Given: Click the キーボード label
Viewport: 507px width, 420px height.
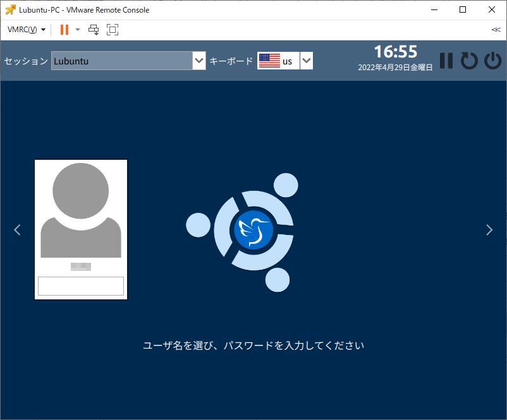Looking at the screenshot, I should (231, 61).
